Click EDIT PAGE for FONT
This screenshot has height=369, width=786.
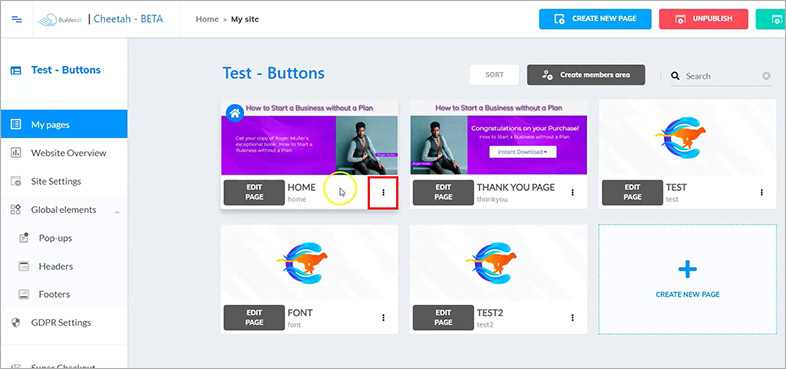coord(254,318)
